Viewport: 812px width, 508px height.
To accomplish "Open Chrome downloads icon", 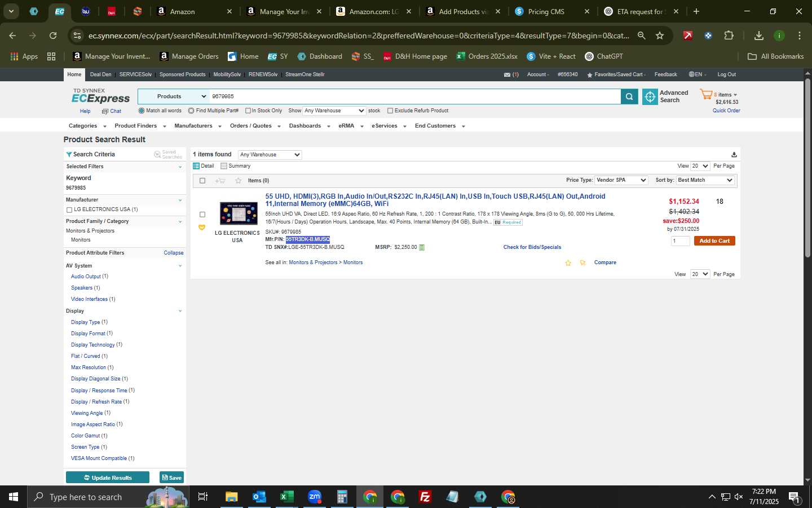I will coord(759,36).
